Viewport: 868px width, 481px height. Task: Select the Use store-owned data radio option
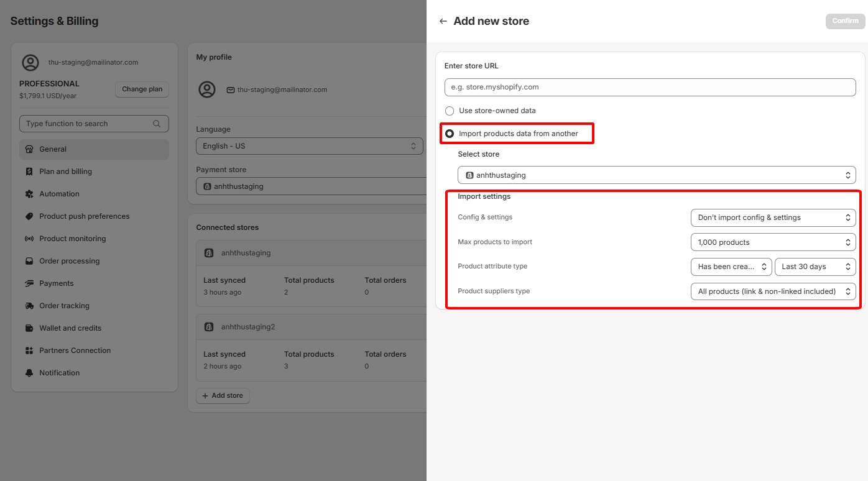point(450,111)
